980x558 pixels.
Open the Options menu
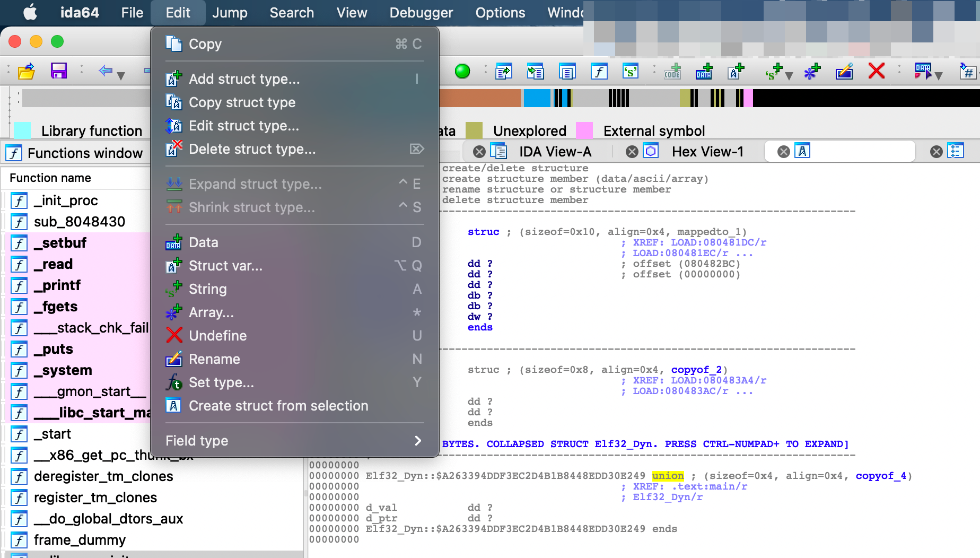pos(500,13)
